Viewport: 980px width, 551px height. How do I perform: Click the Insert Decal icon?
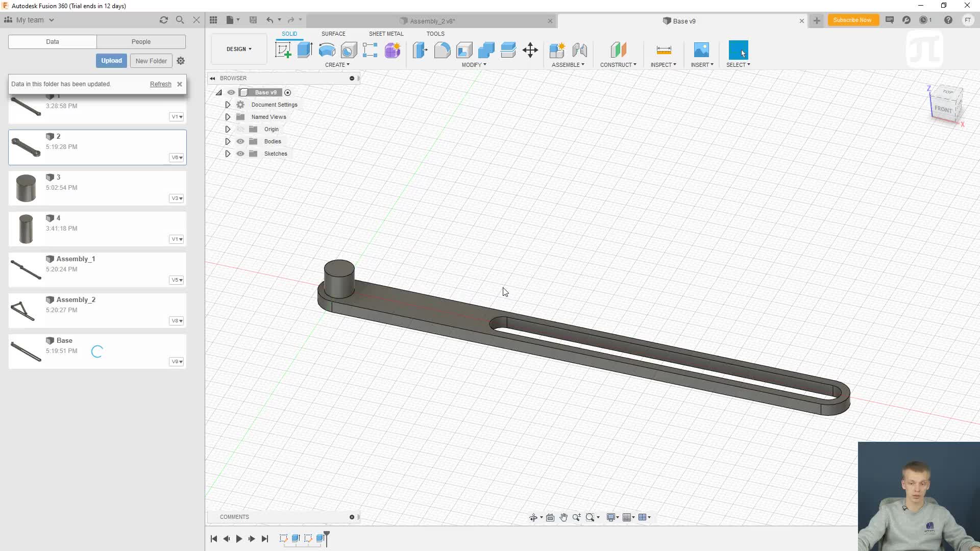(x=701, y=50)
